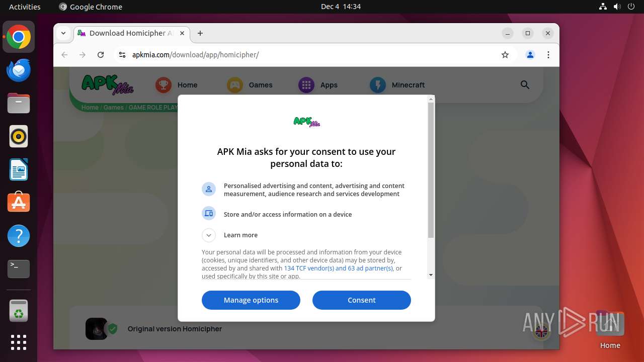This screenshot has height=362, width=644.
Task: Click the Store and/or access information text
Action: click(288, 214)
